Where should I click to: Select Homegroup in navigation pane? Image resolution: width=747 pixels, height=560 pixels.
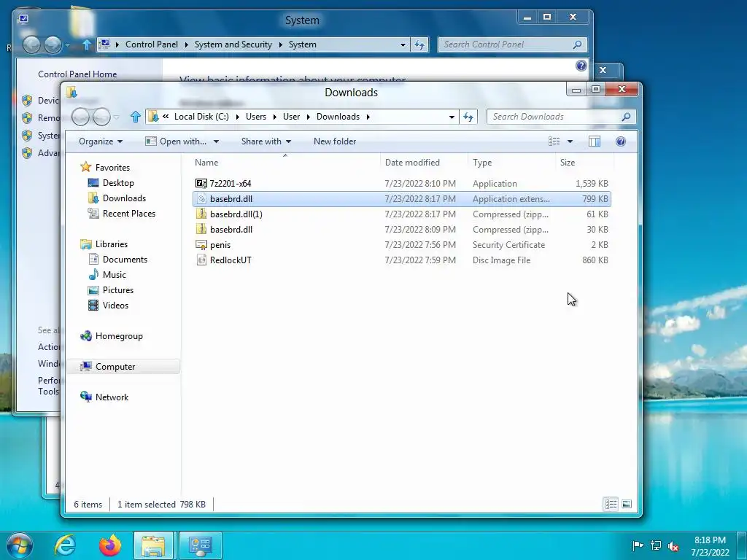pyautogui.click(x=119, y=336)
